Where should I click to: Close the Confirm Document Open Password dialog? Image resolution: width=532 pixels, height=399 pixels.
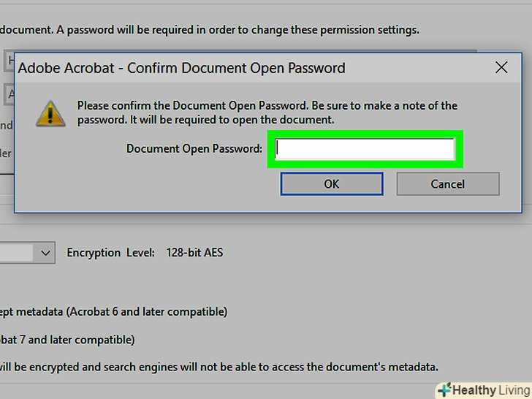(501, 68)
